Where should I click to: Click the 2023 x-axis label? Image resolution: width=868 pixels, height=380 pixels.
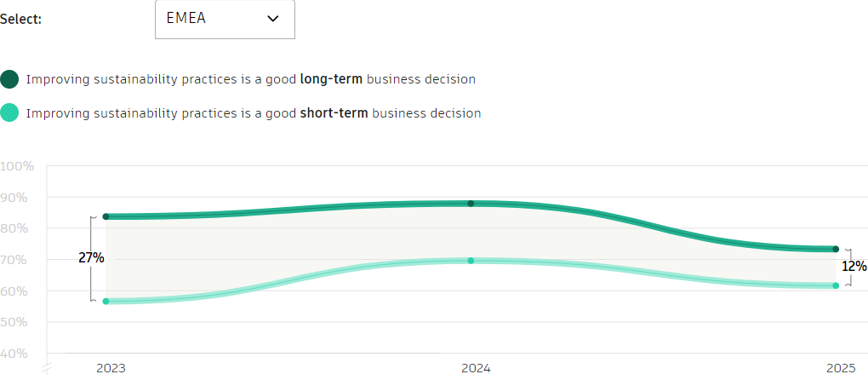[x=111, y=368]
